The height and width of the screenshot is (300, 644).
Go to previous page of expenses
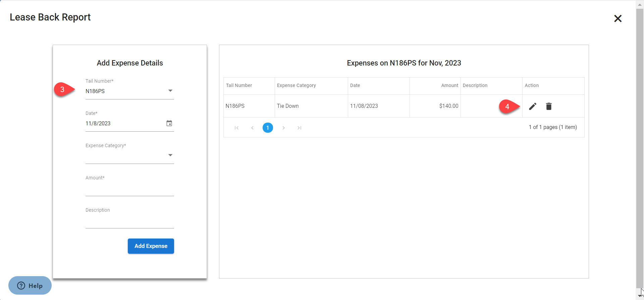(252, 128)
